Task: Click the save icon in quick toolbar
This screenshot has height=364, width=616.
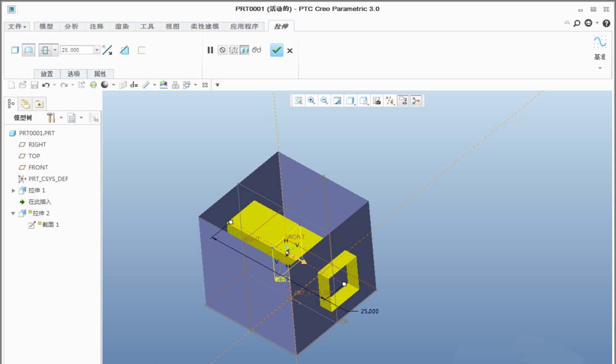Action: click(x=34, y=85)
